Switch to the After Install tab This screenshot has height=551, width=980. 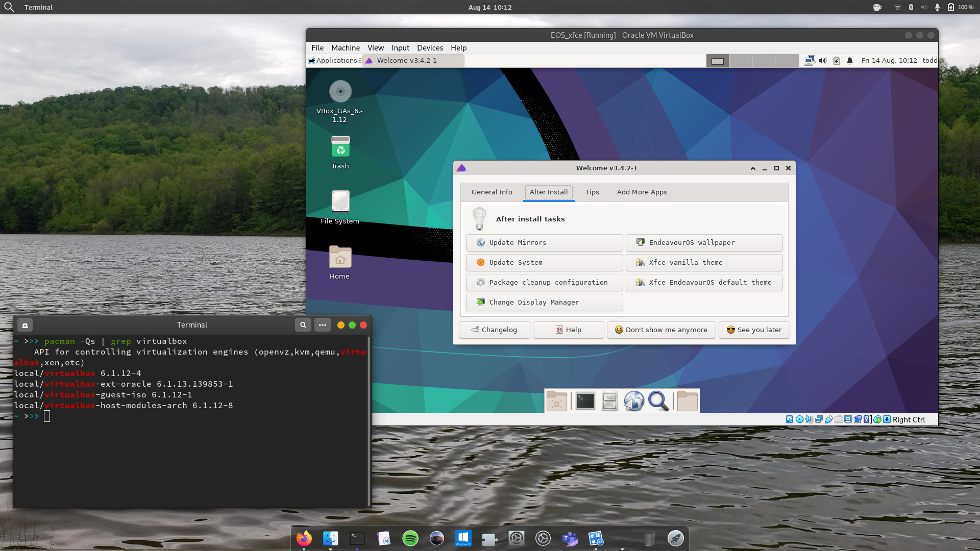pos(549,192)
